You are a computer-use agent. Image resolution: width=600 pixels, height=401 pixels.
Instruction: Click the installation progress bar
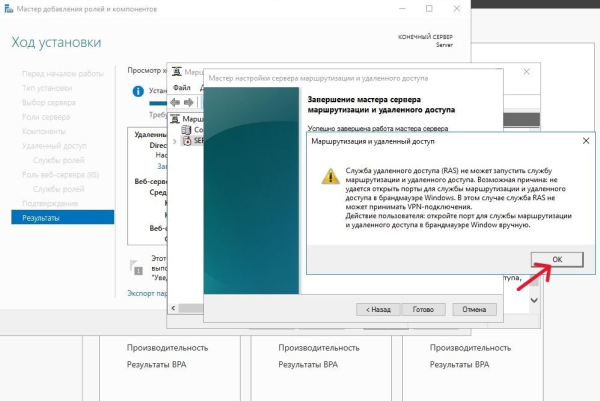[157, 103]
